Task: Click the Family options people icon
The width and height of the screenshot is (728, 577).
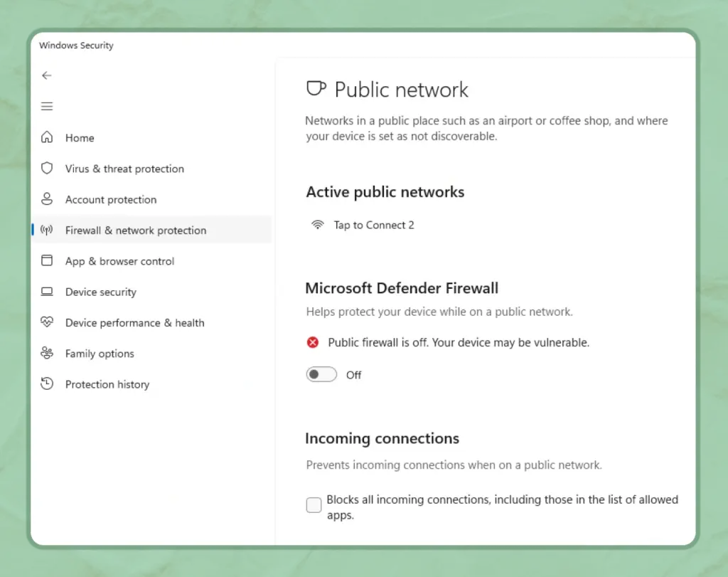Action: [47, 353]
